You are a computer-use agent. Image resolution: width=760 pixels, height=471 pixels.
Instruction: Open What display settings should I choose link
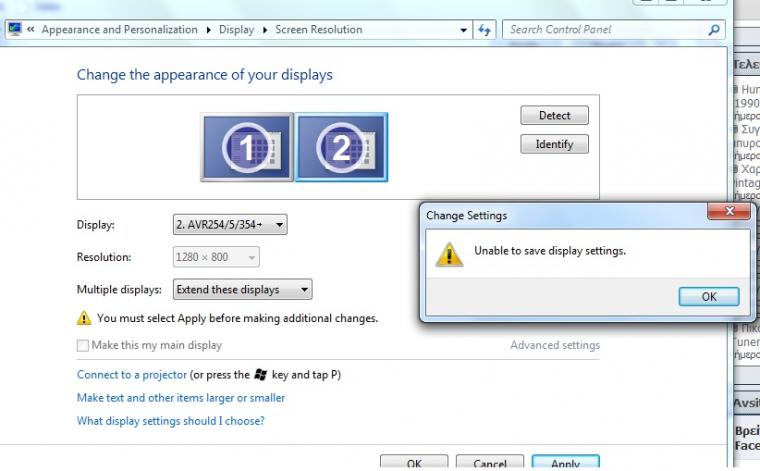pos(171,421)
